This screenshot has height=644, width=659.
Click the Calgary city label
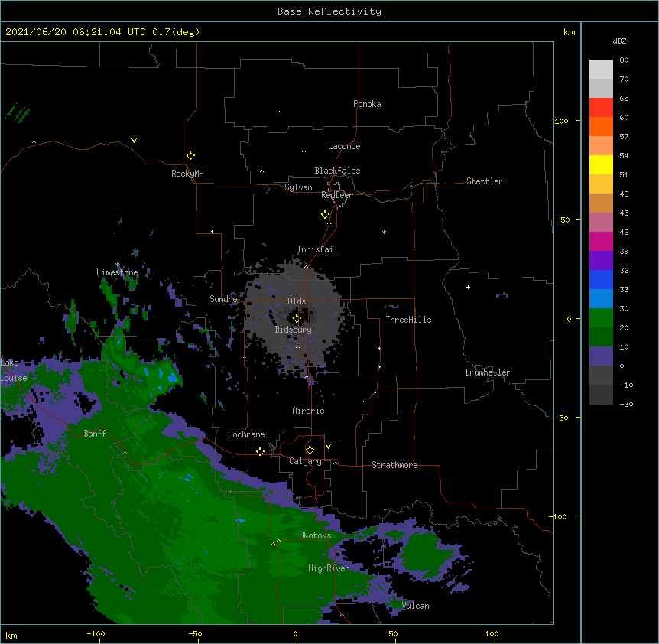point(305,461)
